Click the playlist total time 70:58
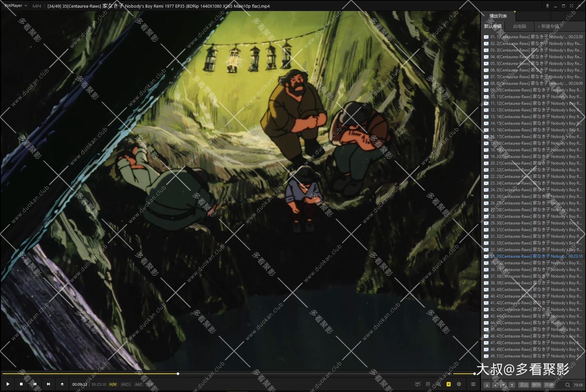 click(x=578, y=385)
